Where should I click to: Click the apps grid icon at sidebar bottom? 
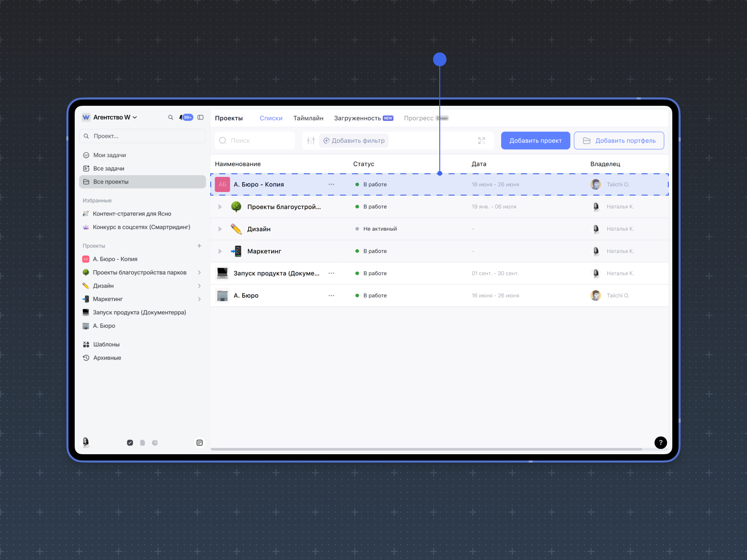[200, 443]
